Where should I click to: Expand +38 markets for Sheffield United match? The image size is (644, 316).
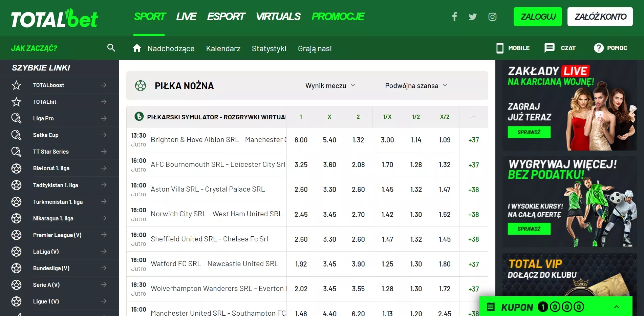coord(473,239)
